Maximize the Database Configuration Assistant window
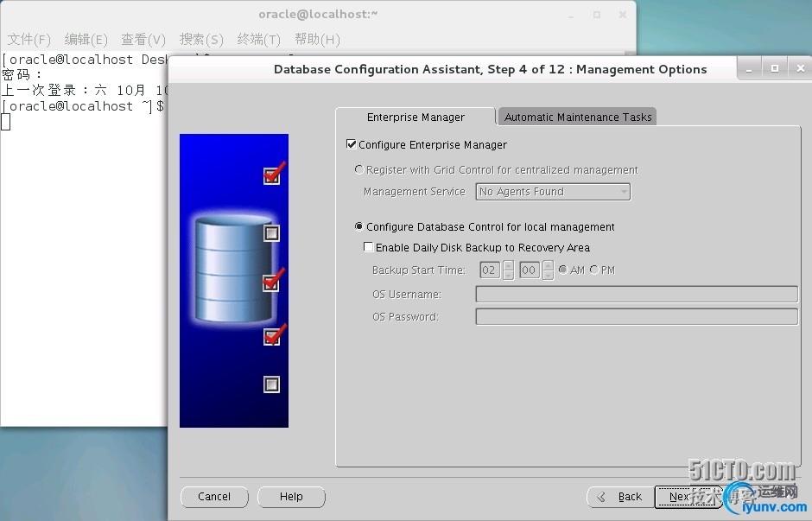This screenshot has height=521, width=812. pyautogui.click(x=775, y=68)
